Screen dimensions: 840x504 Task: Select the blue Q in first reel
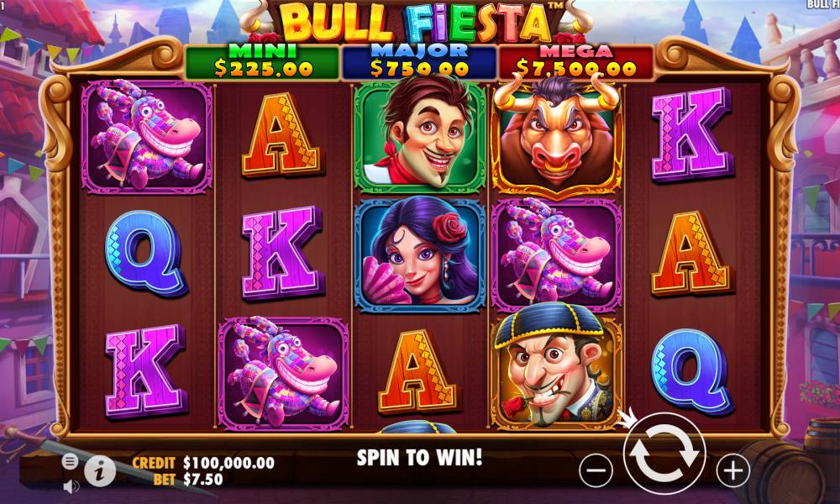(145, 254)
